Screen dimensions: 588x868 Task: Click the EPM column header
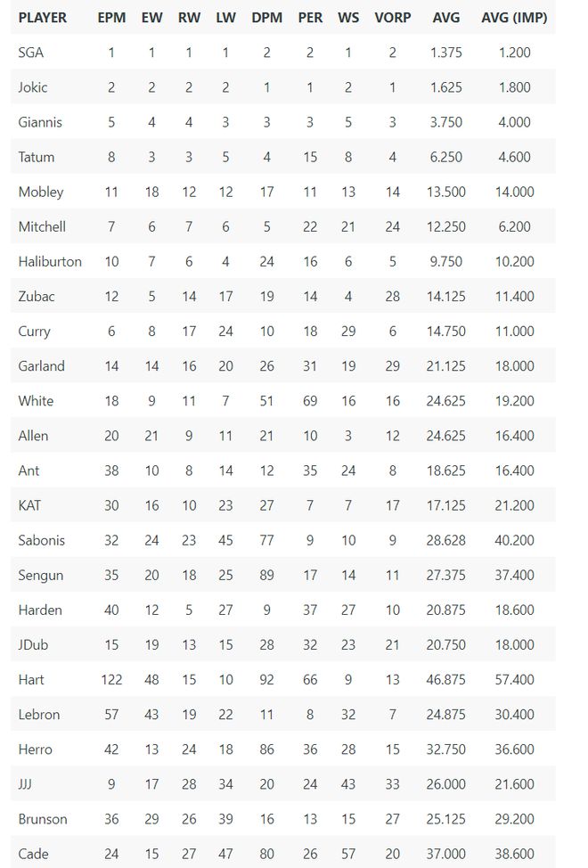tap(111, 18)
